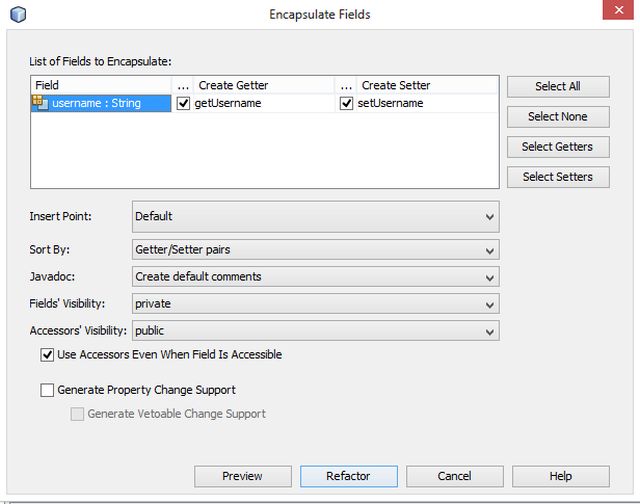Uncheck Use Accessors Even When Field Is Accessible
The height and width of the screenshot is (504, 640).
click(47, 355)
